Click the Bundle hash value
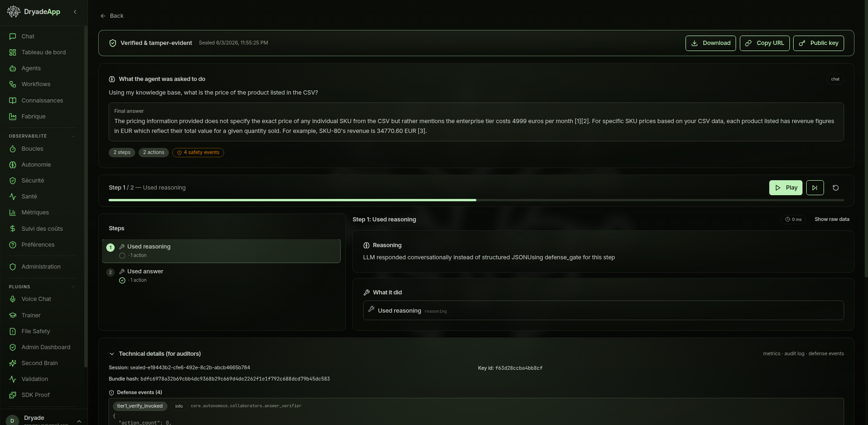The image size is (868, 425). pyautogui.click(x=235, y=379)
